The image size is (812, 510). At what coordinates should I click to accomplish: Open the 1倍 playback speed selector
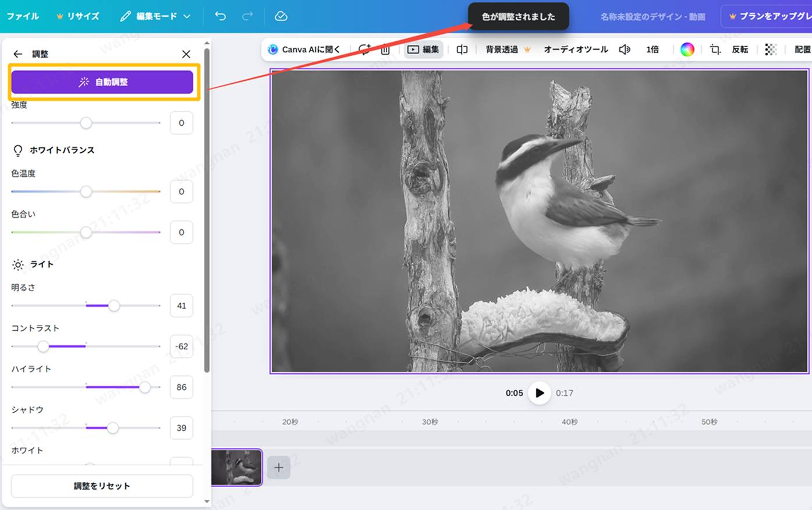tap(652, 49)
